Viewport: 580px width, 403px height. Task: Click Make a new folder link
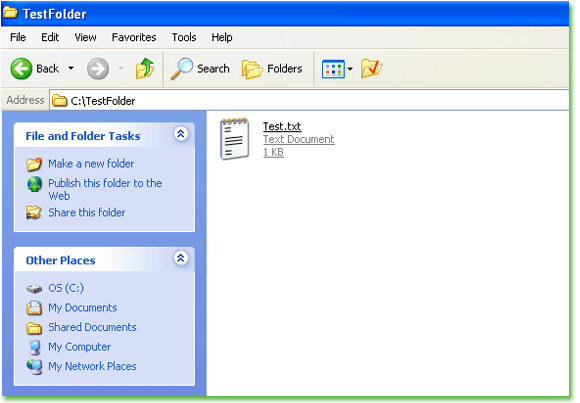click(91, 164)
